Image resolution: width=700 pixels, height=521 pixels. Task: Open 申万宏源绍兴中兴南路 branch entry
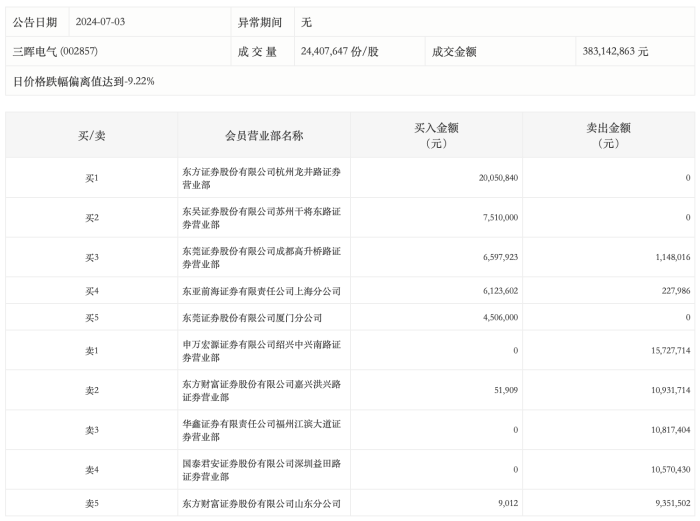coord(261,351)
